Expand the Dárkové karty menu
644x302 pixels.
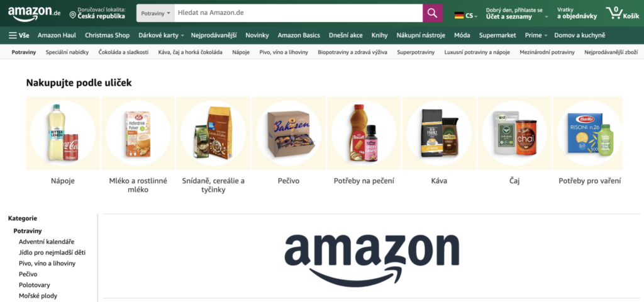[x=162, y=35]
